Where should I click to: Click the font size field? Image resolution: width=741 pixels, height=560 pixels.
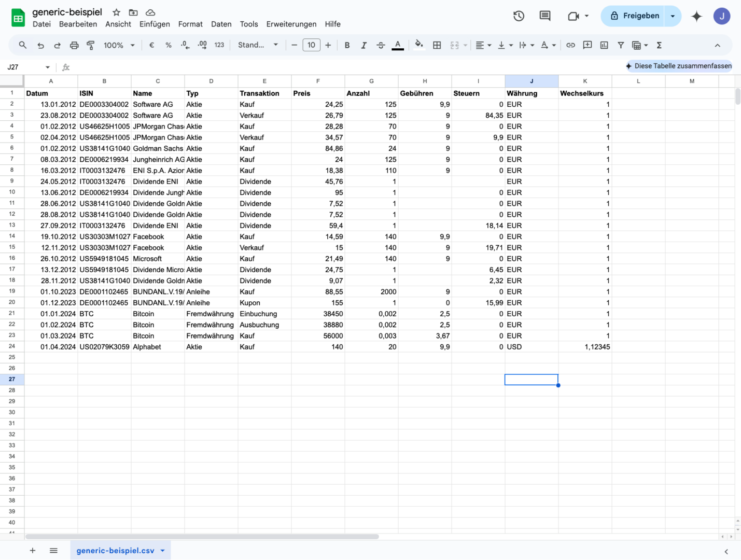(311, 45)
